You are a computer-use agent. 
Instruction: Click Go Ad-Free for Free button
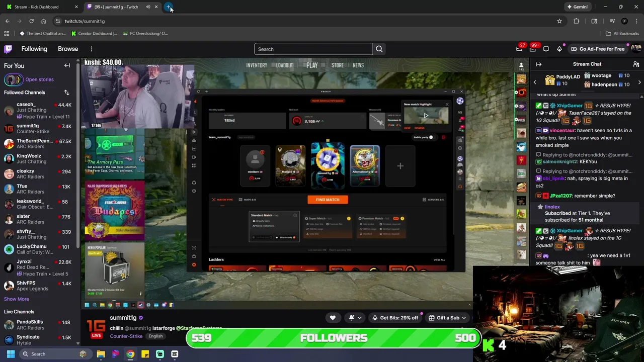(597, 49)
